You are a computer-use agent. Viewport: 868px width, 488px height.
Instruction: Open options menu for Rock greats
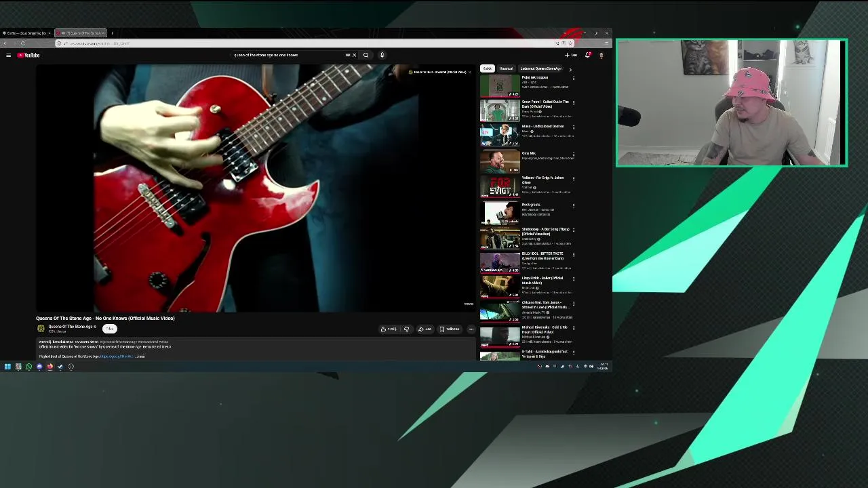(x=574, y=205)
